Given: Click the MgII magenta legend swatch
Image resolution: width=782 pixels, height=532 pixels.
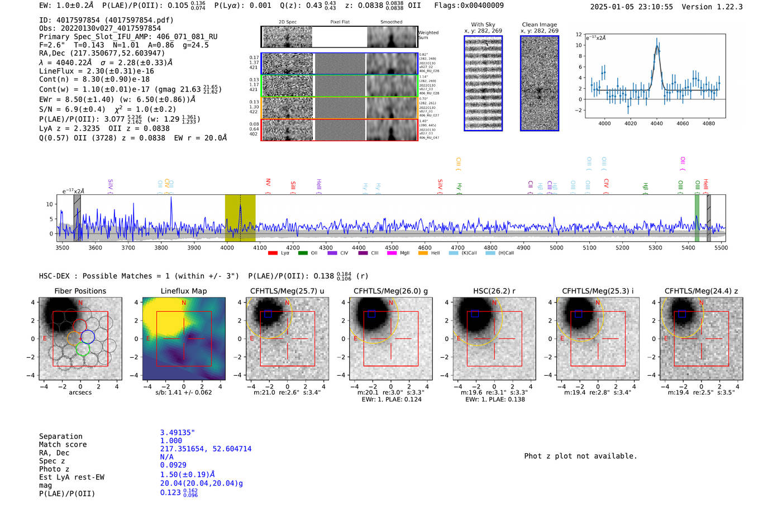Looking at the screenshot, I should click(x=392, y=253).
